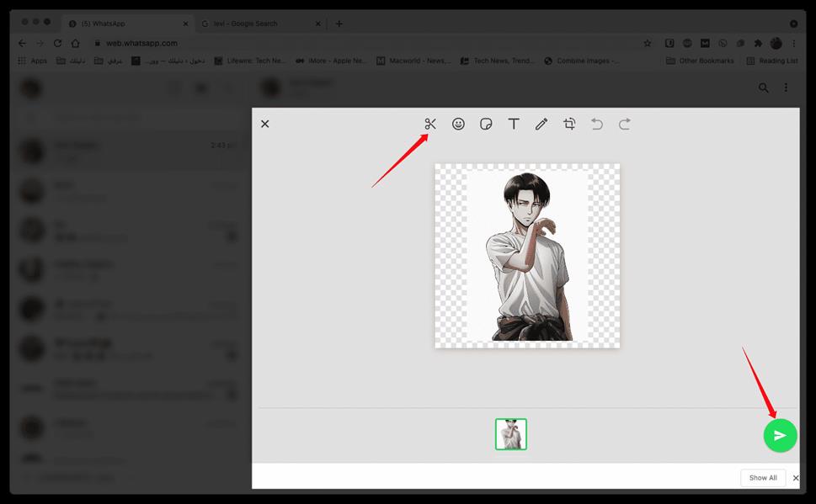Open the Other Bookmarks folder

pos(699,61)
